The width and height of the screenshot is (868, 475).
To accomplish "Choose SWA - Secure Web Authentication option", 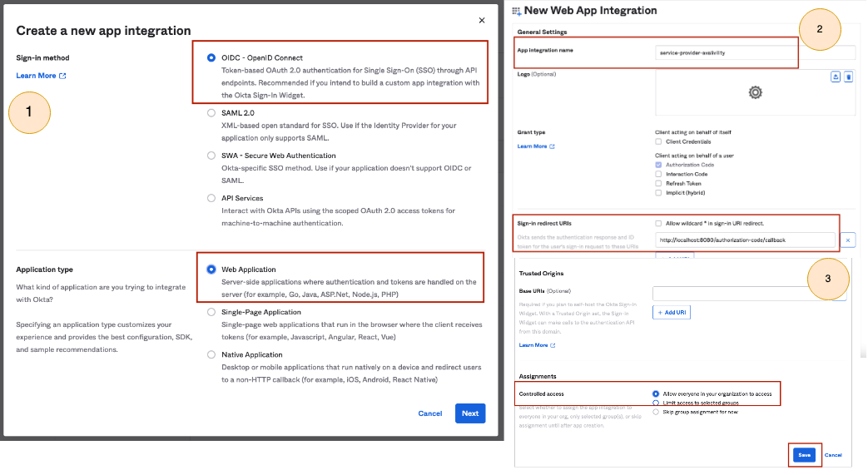I will 211,156.
